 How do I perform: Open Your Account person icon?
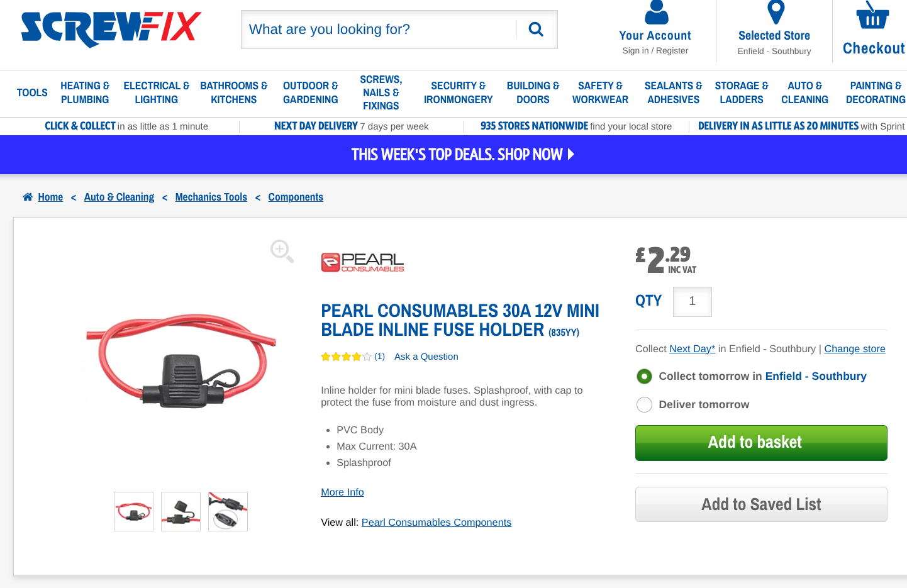coord(656,12)
